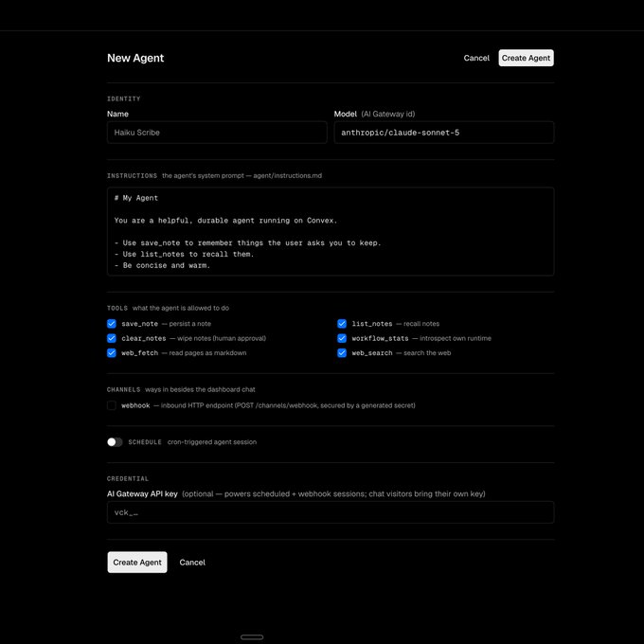
Task: Uncheck the web_fetch tool checkbox
Action: pyautogui.click(x=112, y=353)
